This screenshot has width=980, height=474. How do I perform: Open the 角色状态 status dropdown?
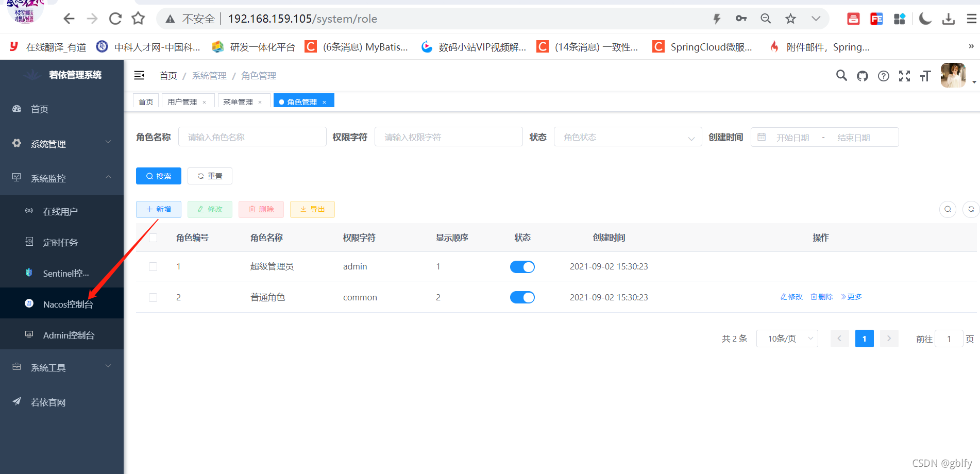click(627, 137)
